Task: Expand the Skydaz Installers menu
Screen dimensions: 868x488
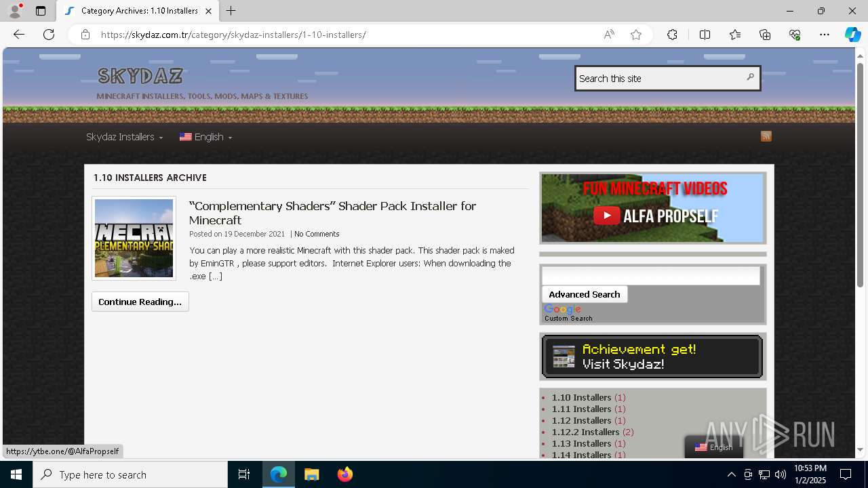Action: (x=124, y=137)
